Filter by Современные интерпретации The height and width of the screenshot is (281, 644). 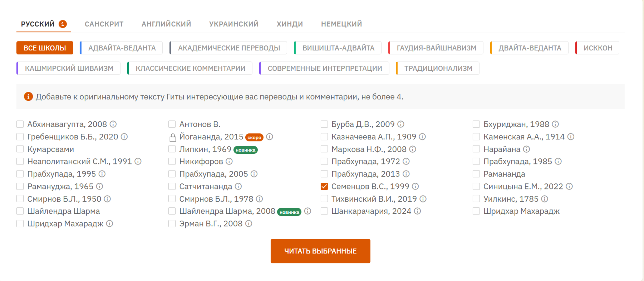point(324,68)
